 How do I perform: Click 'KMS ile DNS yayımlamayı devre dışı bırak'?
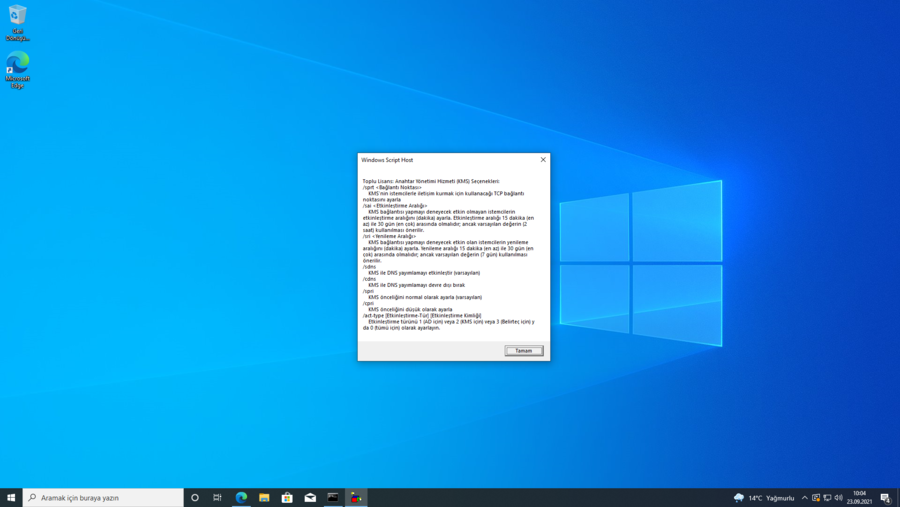416,285
